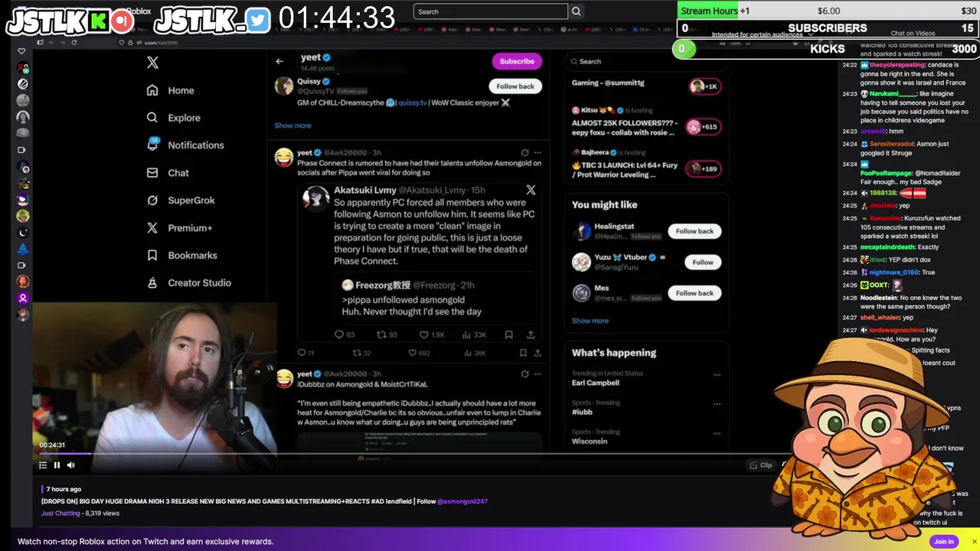Screen dimensions: 980x551
Task: Open Explore in X sidebar
Action: [x=174, y=118]
